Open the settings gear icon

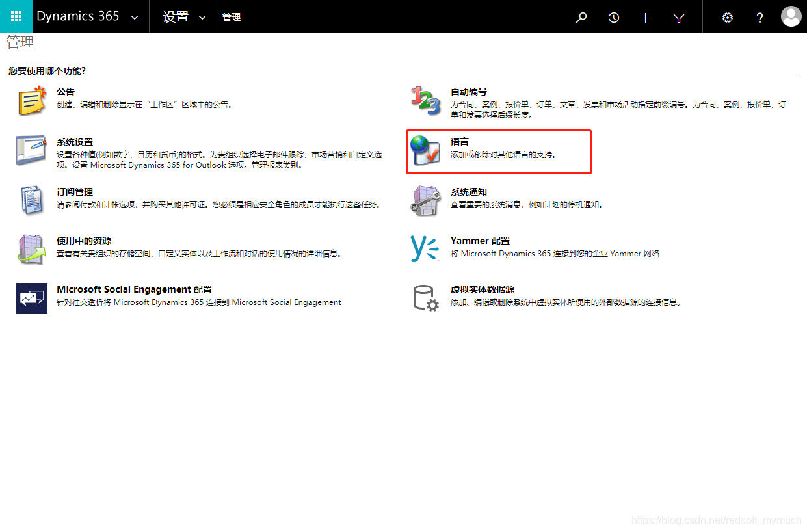coord(728,18)
